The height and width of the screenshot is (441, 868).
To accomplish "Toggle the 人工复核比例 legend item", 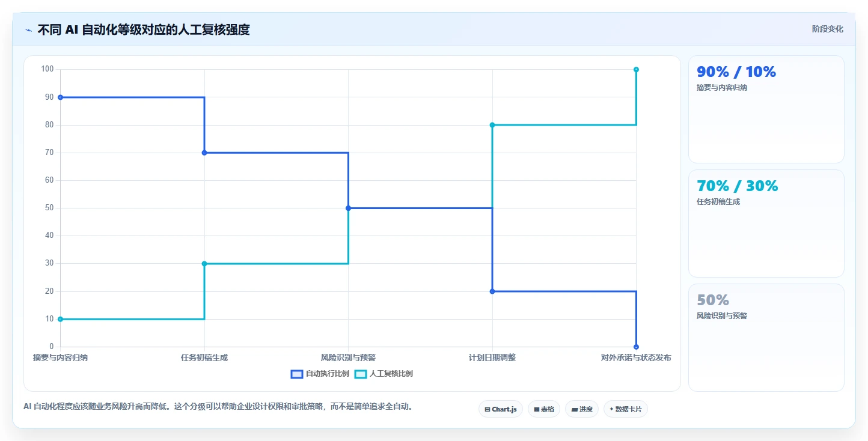I will point(384,374).
